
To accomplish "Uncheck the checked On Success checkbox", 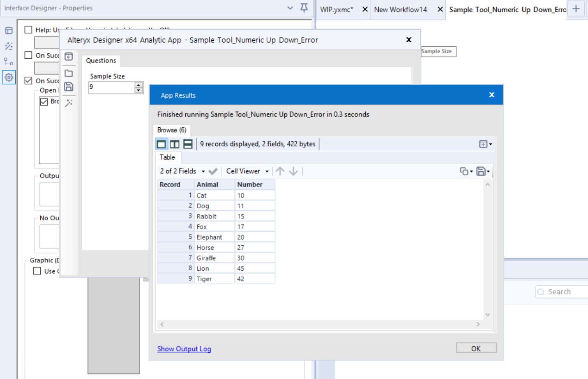I will point(29,81).
